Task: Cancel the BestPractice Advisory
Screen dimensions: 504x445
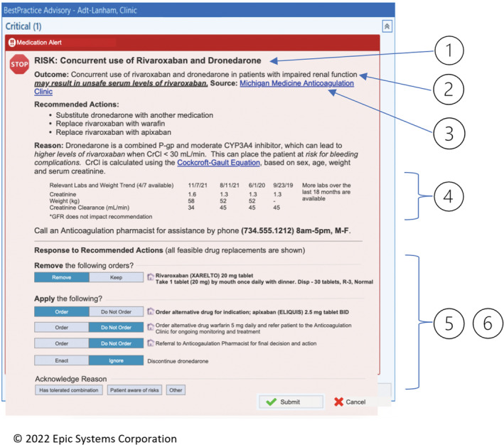Action: click(x=350, y=402)
